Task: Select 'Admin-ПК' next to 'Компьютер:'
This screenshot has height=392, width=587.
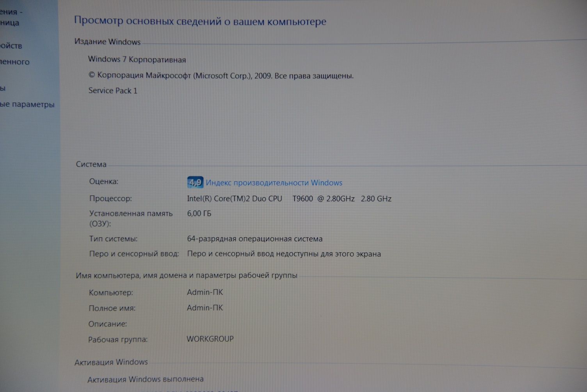Action: pos(205,292)
